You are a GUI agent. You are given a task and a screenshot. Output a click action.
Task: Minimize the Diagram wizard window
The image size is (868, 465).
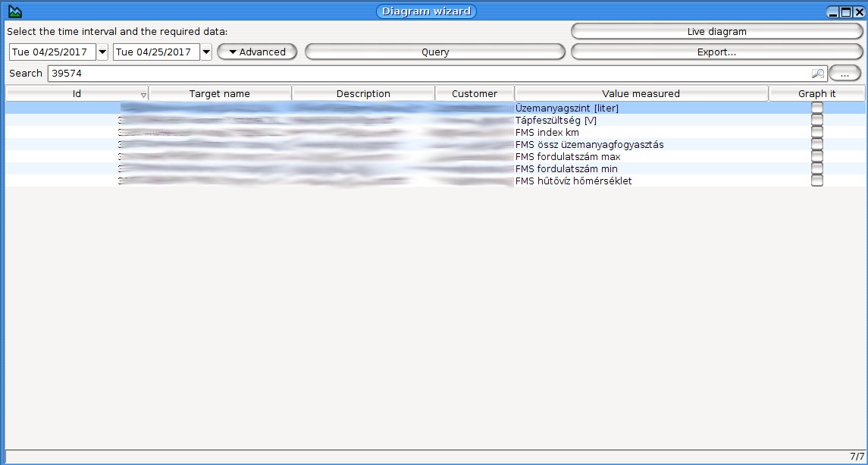coord(833,12)
